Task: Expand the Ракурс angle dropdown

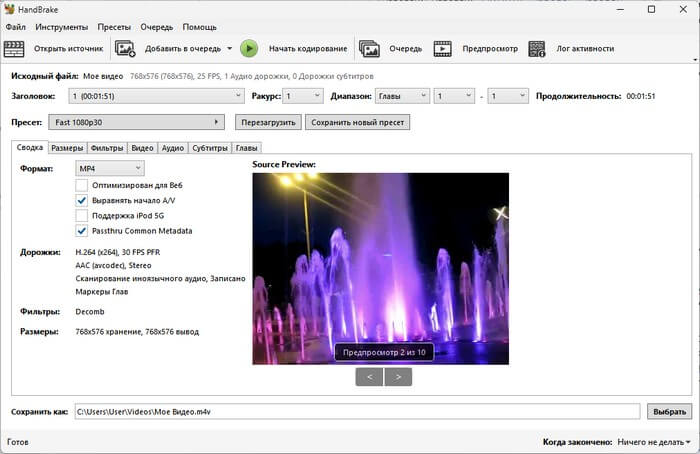Action: tap(303, 96)
